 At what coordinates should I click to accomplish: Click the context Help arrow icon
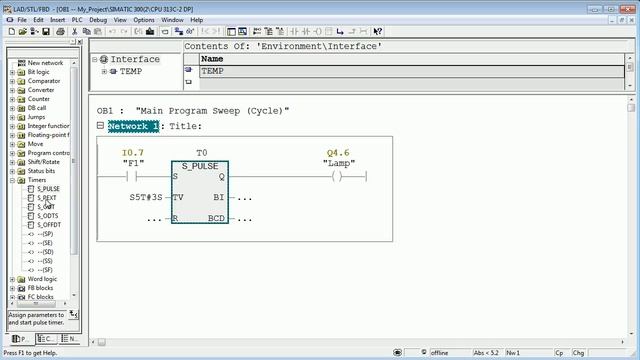pyautogui.click(x=378, y=31)
